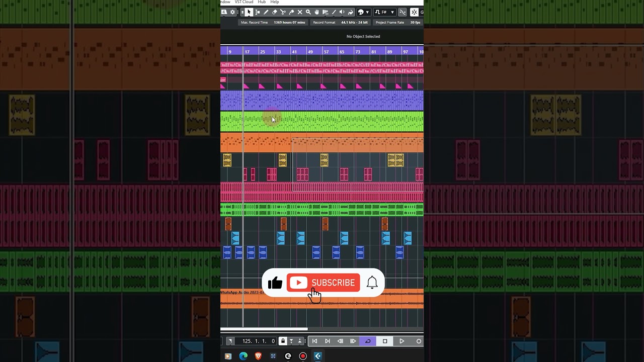Screen dimensions: 644x362
Task: Select the Line tool
Action: pos(334,12)
